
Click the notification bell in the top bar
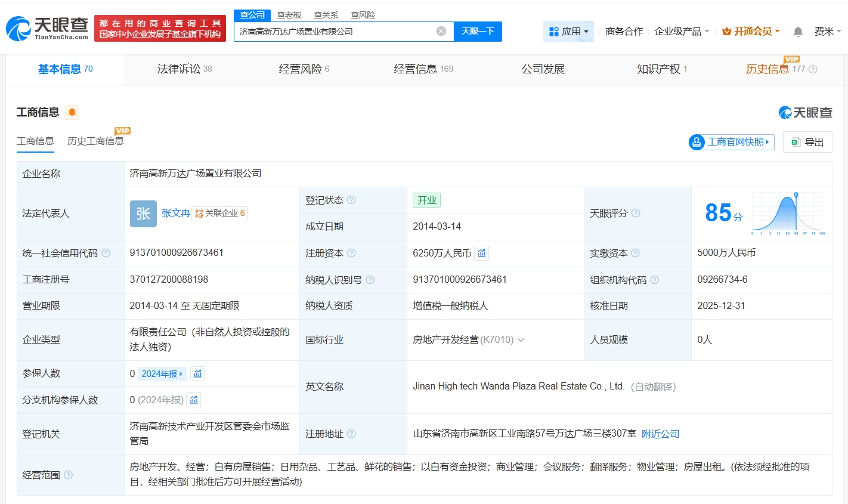(797, 31)
